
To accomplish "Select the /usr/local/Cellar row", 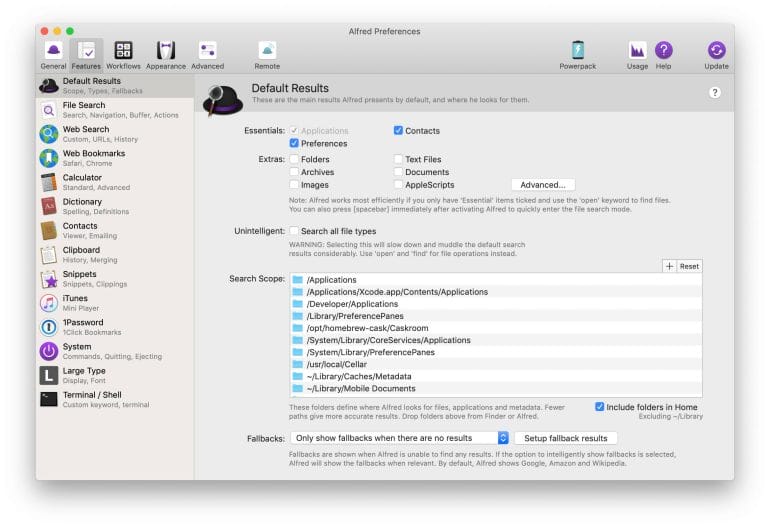I will pyautogui.click(x=496, y=364).
